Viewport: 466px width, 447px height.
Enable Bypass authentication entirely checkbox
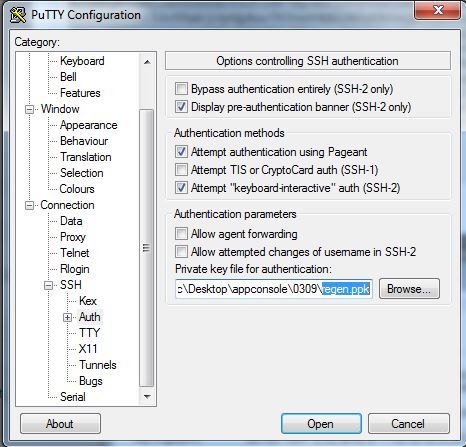181,89
